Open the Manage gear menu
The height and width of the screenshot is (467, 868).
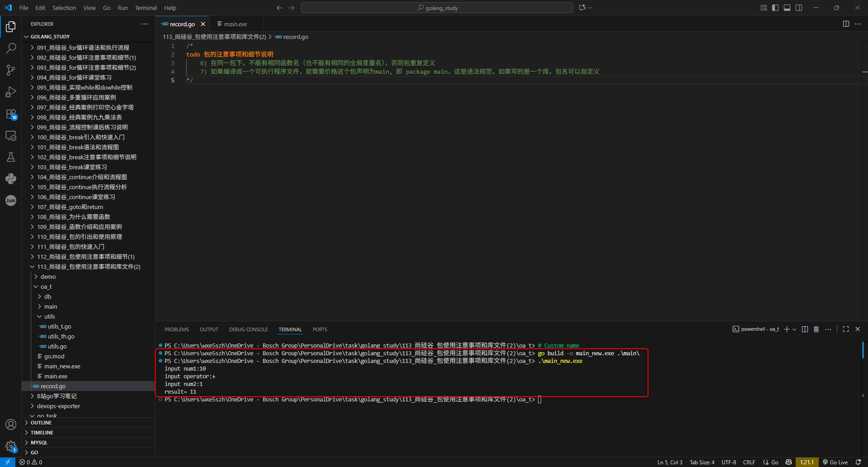point(11,446)
